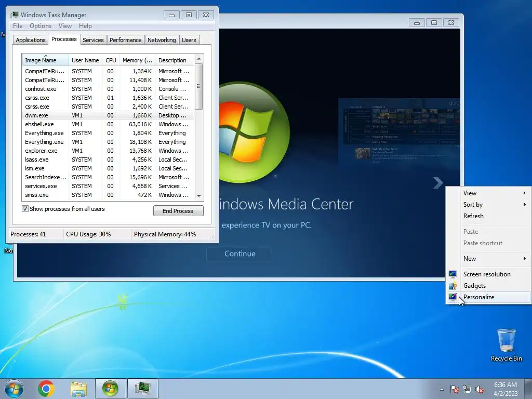This screenshot has width=532, height=399.
Task: Switch to the Applications tab
Action: tap(31, 40)
